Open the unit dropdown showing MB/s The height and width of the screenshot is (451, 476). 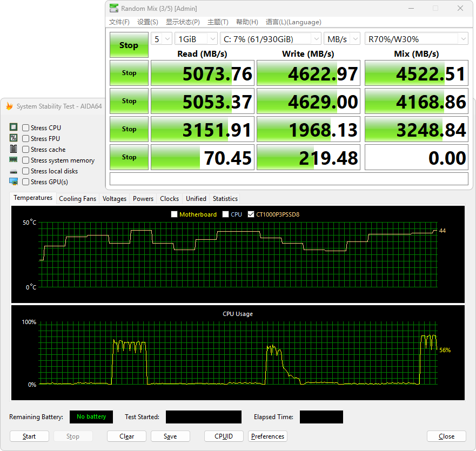(342, 39)
